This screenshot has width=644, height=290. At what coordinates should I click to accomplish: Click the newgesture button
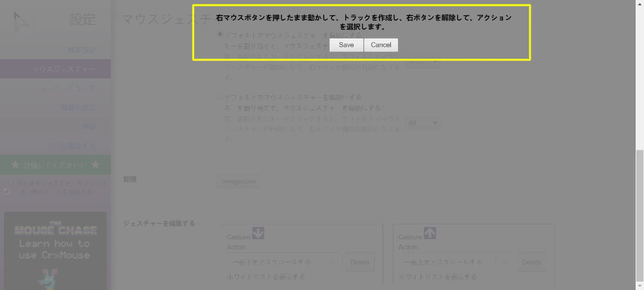click(238, 181)
